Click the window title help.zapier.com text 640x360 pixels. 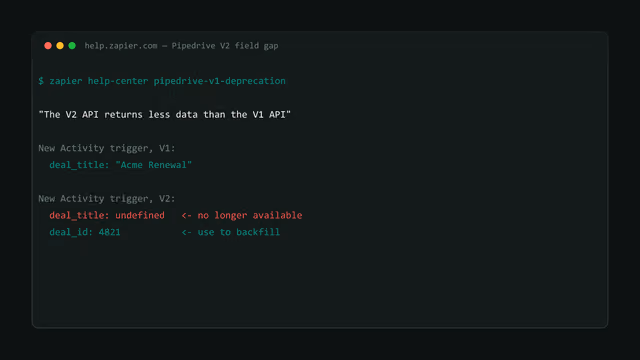pos(121,46)
